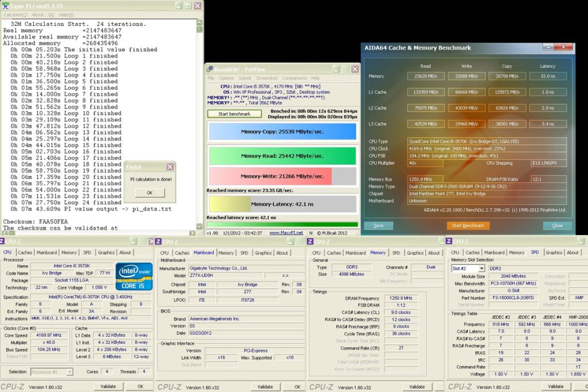Screen dimensions: 588x392
Task: Open MaxxMEM Comparisons menu
Action: click(x=294, y=78)
